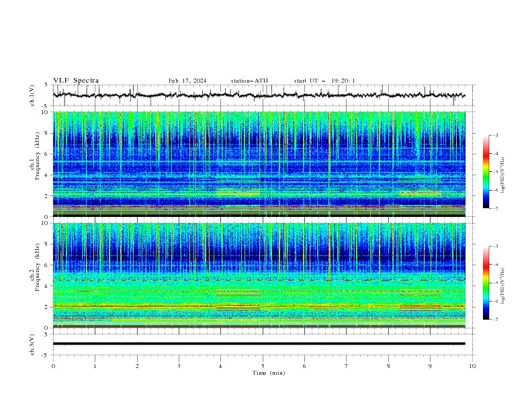
Task: Click the ch.3 black waveform trace
Action: pos(259,344)
